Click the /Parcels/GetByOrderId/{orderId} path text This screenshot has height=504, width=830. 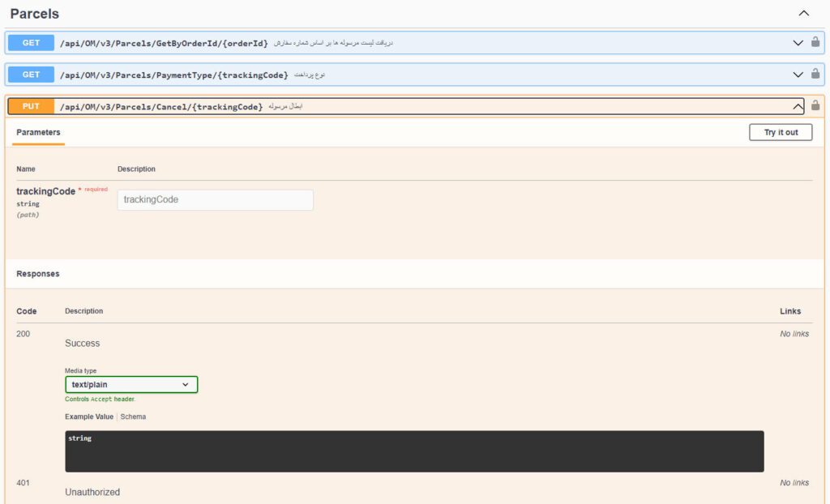point(164,43)
